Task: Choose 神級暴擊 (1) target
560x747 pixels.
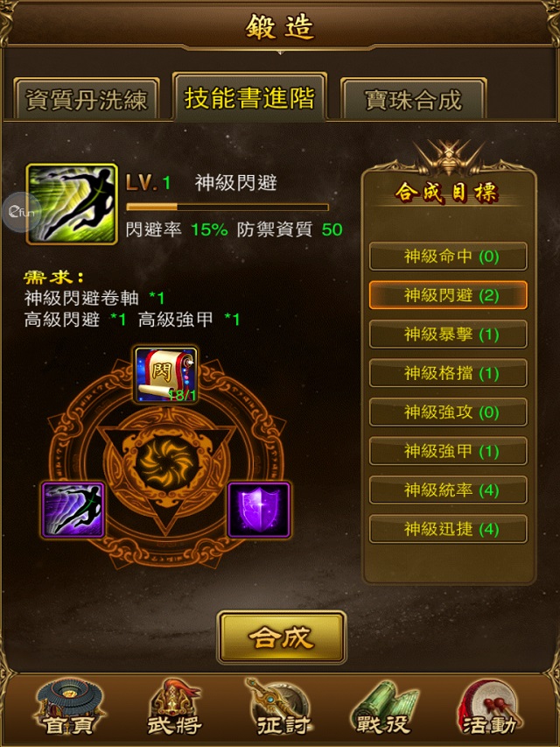Action: [x=448, y=335]
